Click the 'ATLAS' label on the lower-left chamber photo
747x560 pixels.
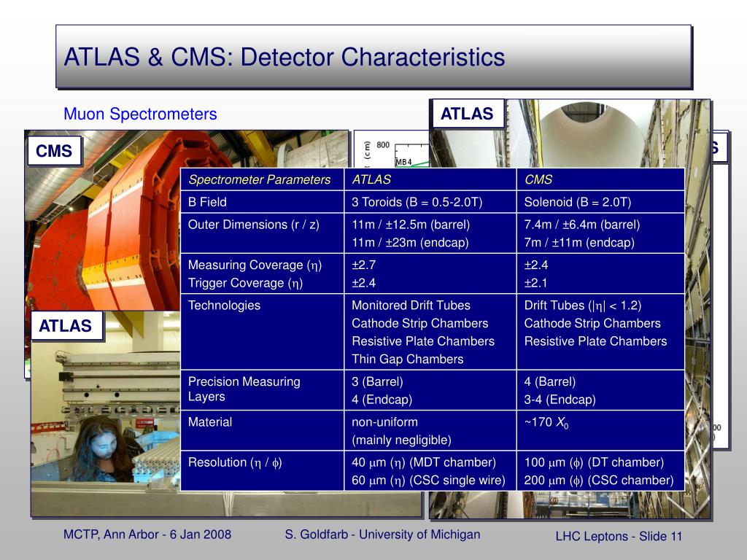tap(65, 326)
